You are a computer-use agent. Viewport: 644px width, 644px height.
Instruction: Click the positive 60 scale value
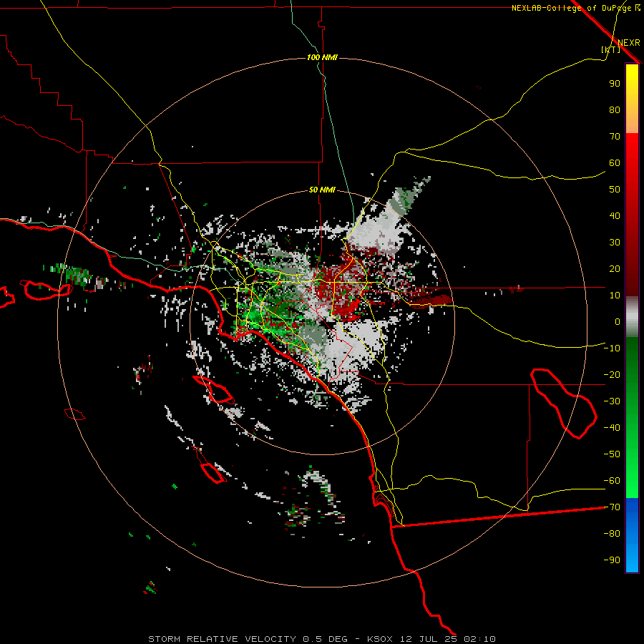click(x=615, y=162)
